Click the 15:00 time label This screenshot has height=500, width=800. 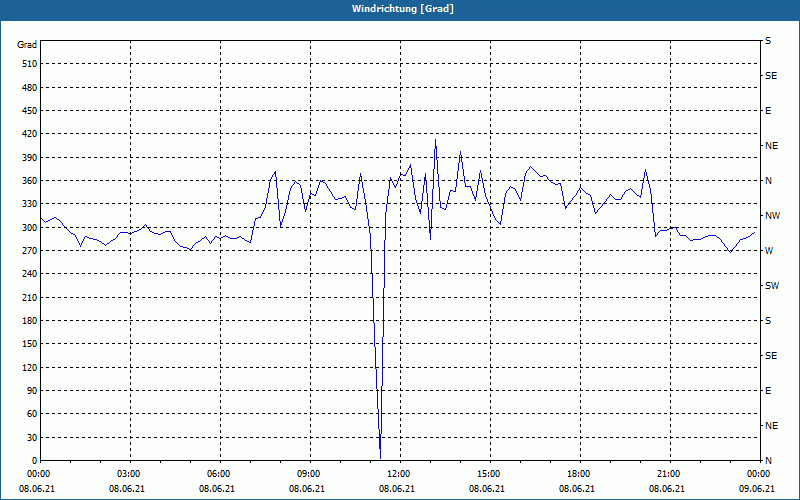pyautogui.click(x=490, y=474)
